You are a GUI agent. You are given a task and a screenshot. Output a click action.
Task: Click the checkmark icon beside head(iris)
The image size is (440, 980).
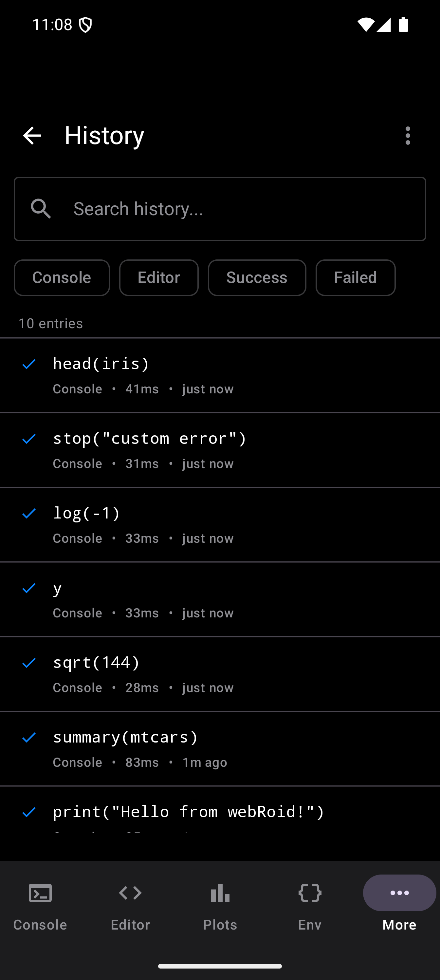coord(29,364)
